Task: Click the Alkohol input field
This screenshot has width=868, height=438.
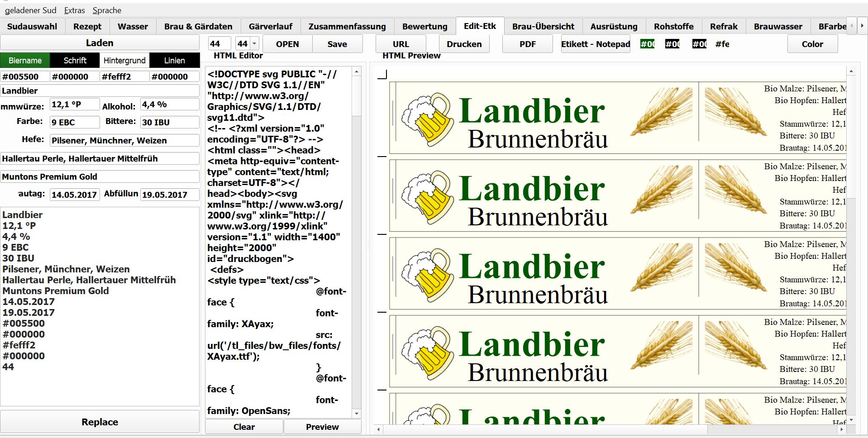Action: 169,105
